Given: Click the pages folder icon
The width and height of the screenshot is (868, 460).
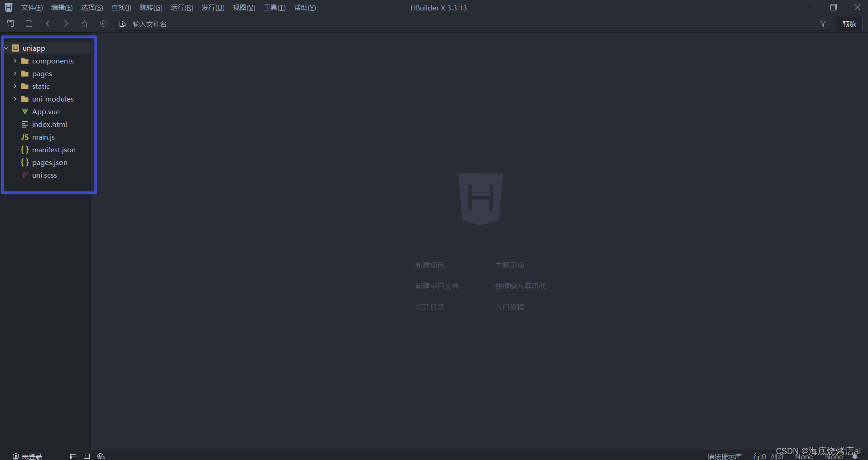Looking at the screenshot, I should tap(25, 73).
